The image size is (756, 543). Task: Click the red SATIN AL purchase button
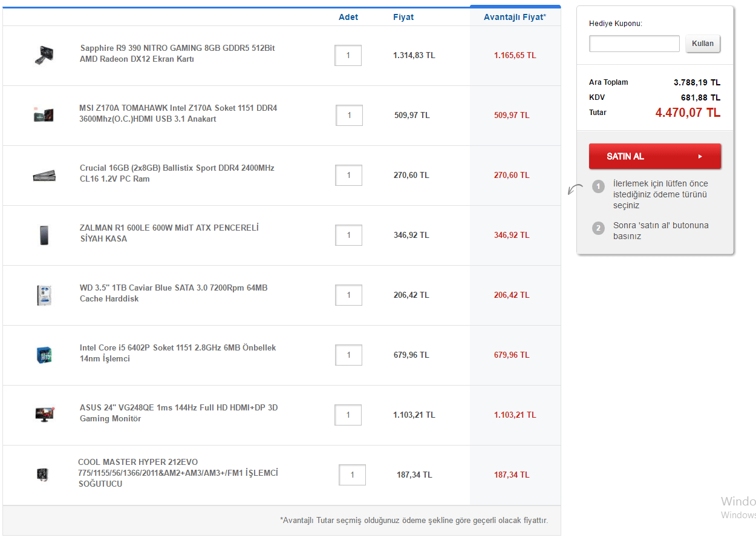[655, 156]
